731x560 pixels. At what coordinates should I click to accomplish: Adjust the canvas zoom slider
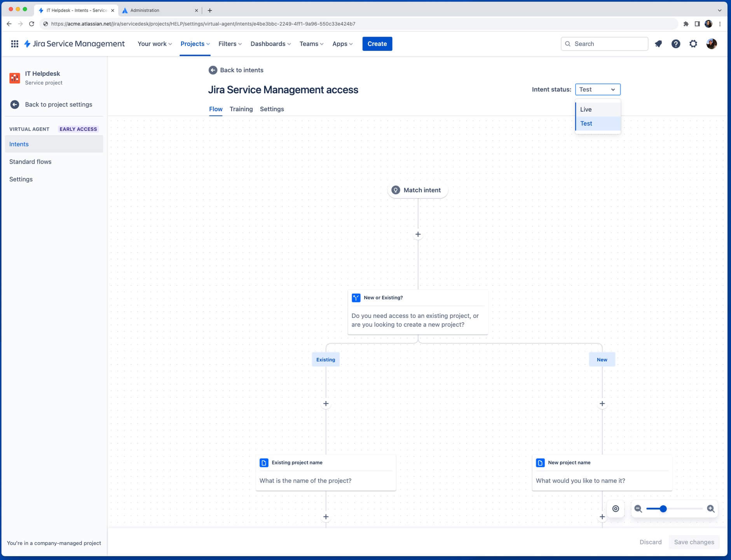tap(663, 508)
